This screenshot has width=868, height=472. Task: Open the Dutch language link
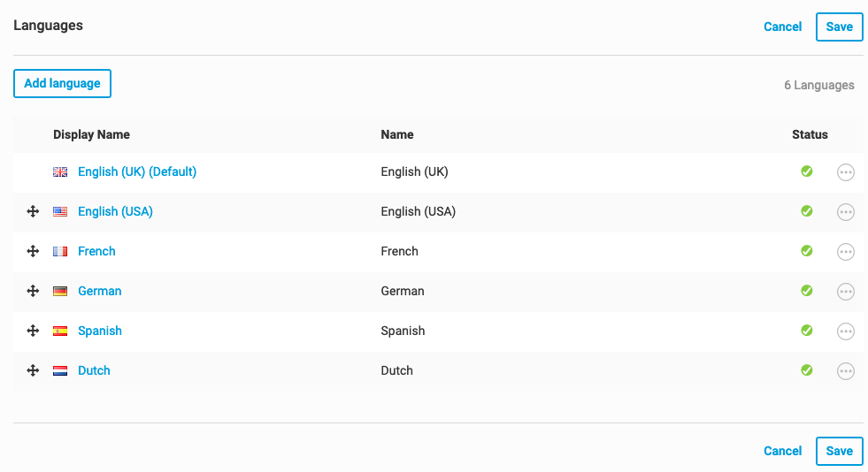tap(94, 371)
